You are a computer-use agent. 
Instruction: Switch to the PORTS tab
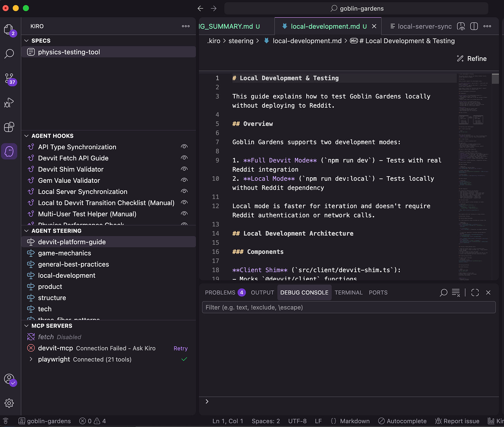pyautogui.click(x=378, y=293)
